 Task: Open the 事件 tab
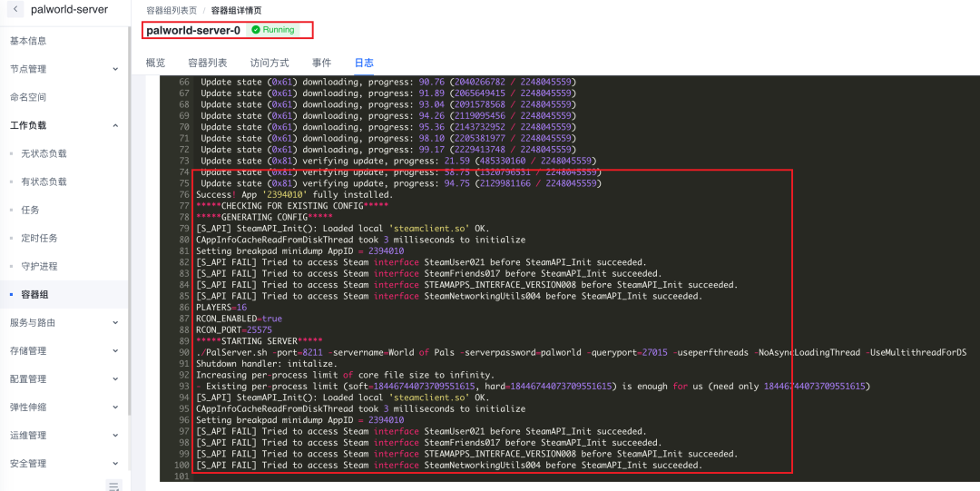pyautogui.click(x=321, y=63)
